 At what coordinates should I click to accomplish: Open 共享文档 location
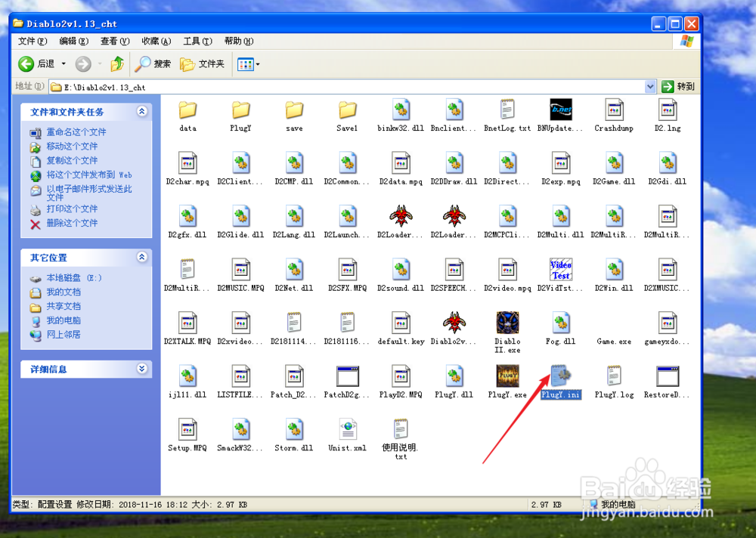pyautogui.click(x=64, y=306)
